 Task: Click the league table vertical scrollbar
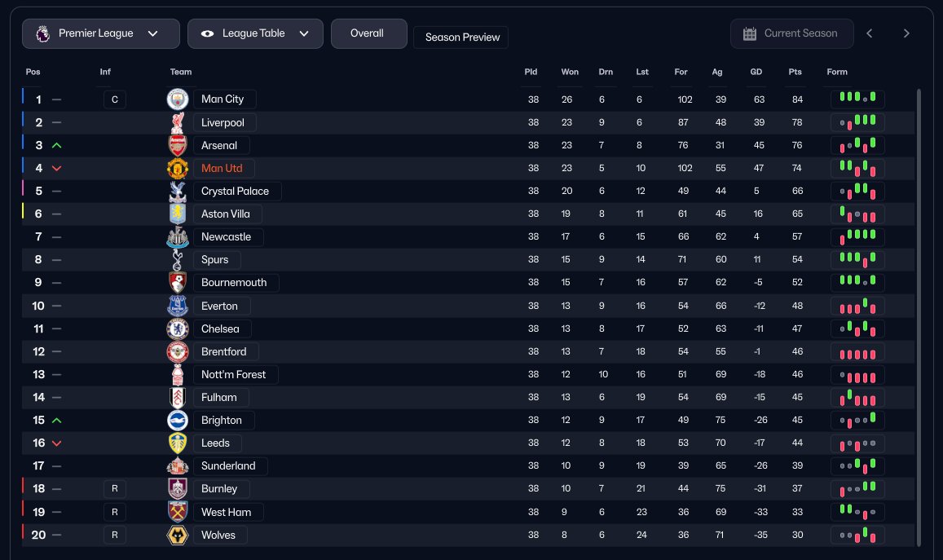(x=919, y=318)
